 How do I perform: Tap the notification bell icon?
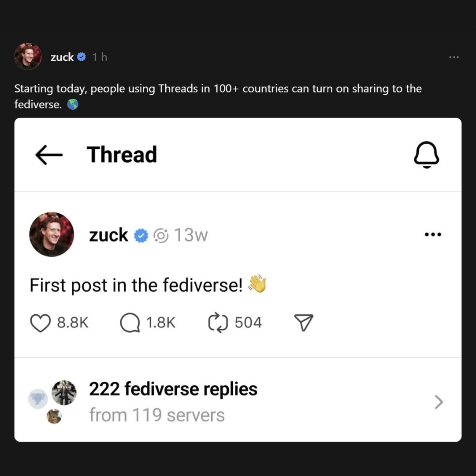(x=426, y=155)
